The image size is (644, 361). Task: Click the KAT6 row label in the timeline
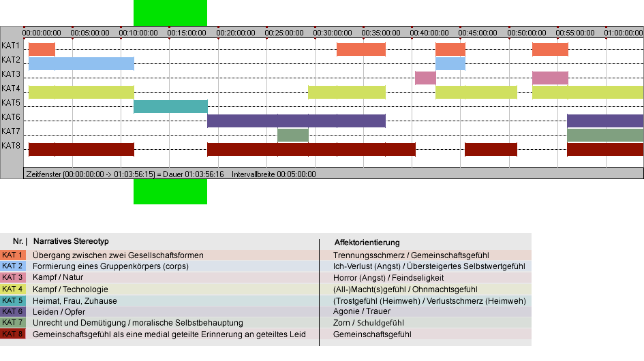[x=11, y=117]
